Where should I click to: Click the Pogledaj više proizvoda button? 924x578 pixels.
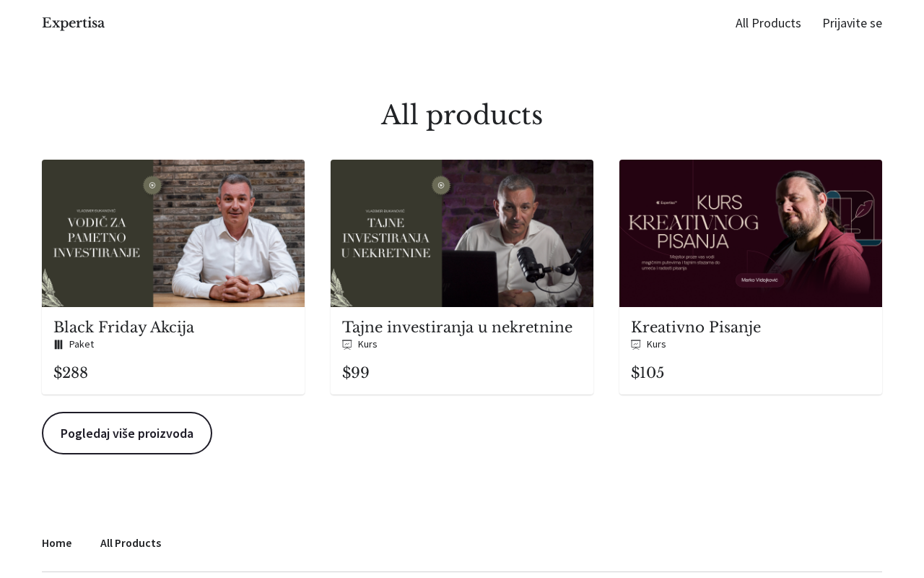(127, 433)
